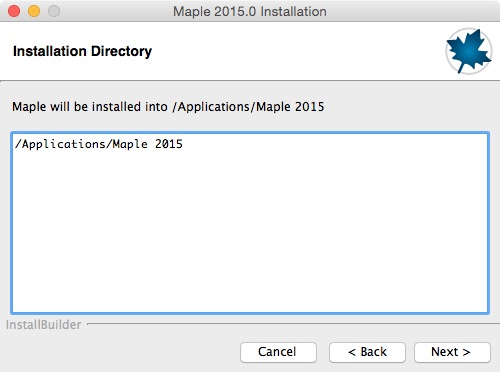Close the installer with the red button
The height and width of the screenshot is (372, 500).
pos(14,11)
